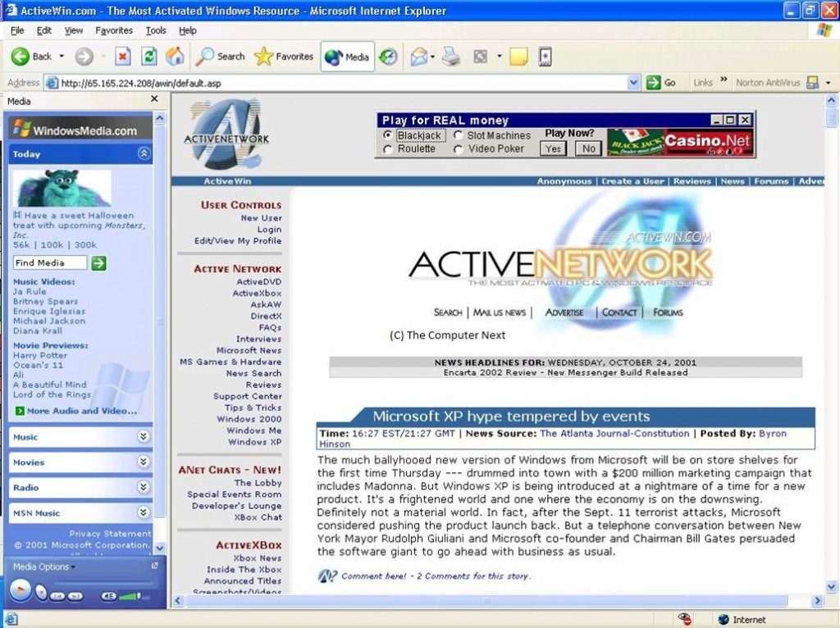Open the View menu
The width and height of the screenshot is (840, 628).
pyautogui.click(x=74, y=30)
